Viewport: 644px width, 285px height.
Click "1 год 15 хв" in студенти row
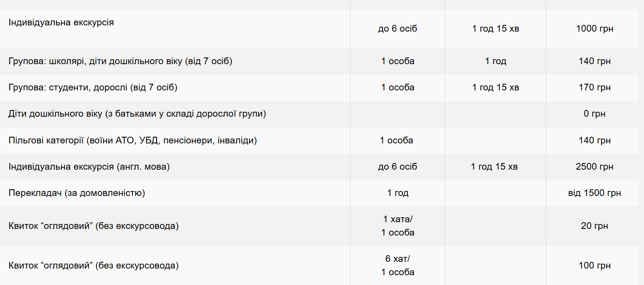point(495,88)
